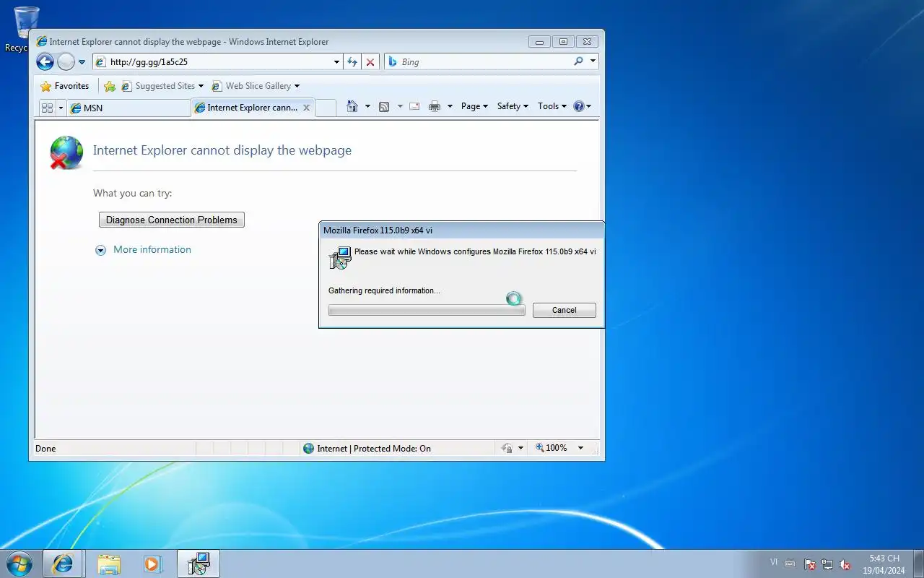Image resolution: width=924 pixels, height=578 pixels.
Task: Click the network connection tray icon
Action: pyautogui.click(x=827, y=564)
